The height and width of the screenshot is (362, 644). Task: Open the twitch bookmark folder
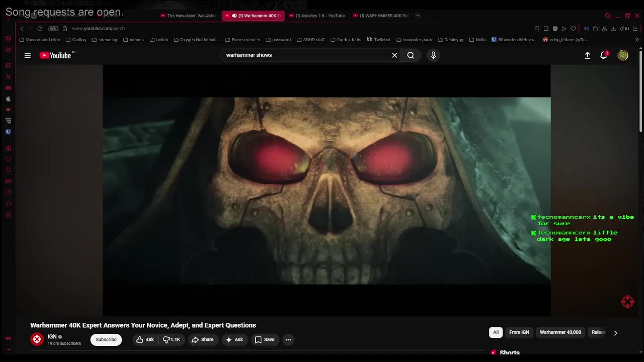click(158, 40)
